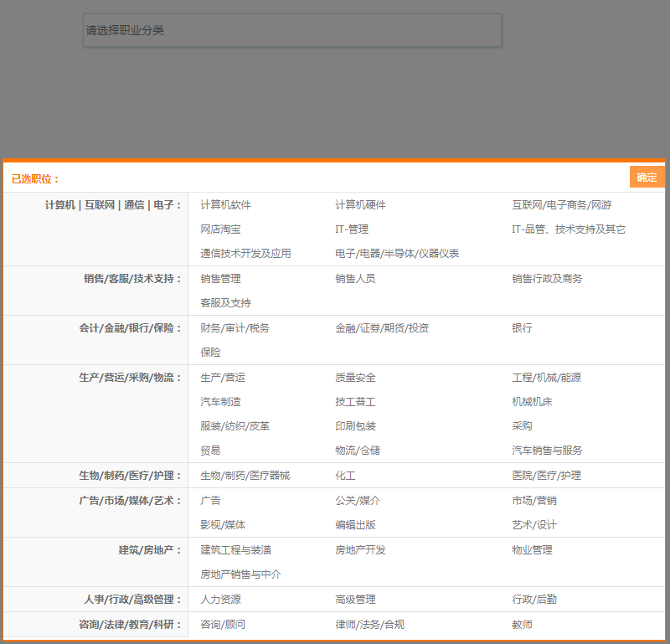Select 编辑出版 category
This screenshot has height=644, width=670.
[x=355, y=525]
